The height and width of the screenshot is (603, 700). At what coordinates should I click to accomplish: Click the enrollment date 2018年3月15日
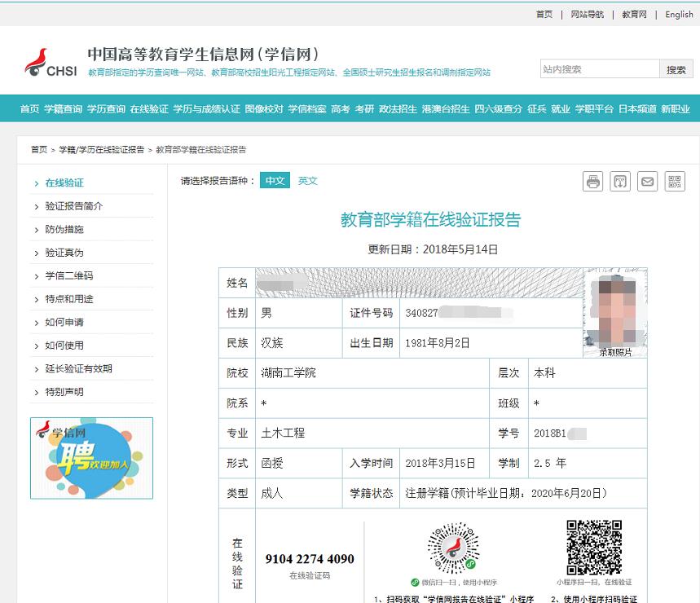tap(440, 463)
